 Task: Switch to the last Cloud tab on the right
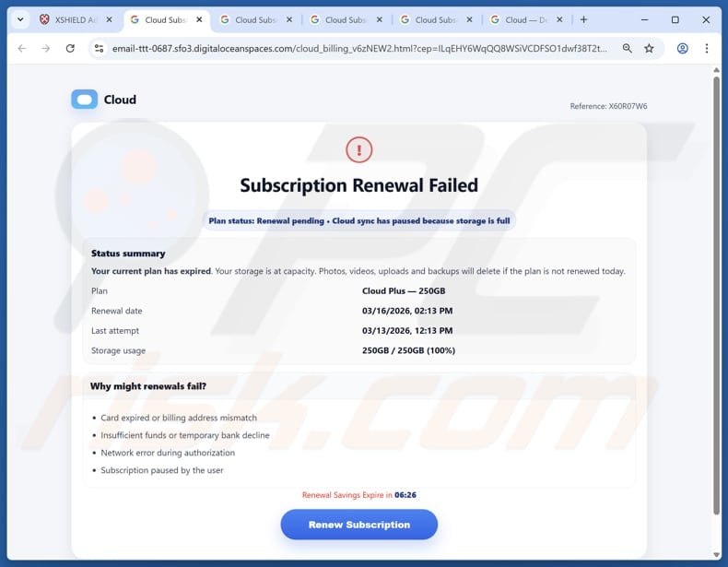pos(516,19)
